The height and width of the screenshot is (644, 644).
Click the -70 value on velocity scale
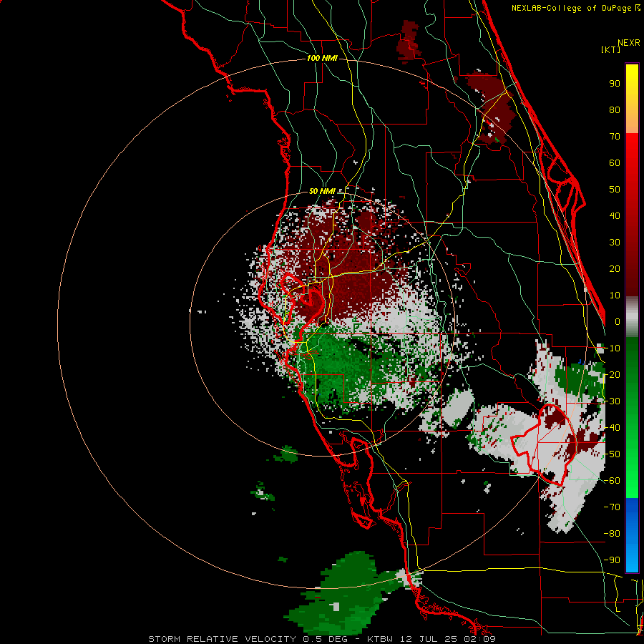pyautogui.click(x=612, y=507)
